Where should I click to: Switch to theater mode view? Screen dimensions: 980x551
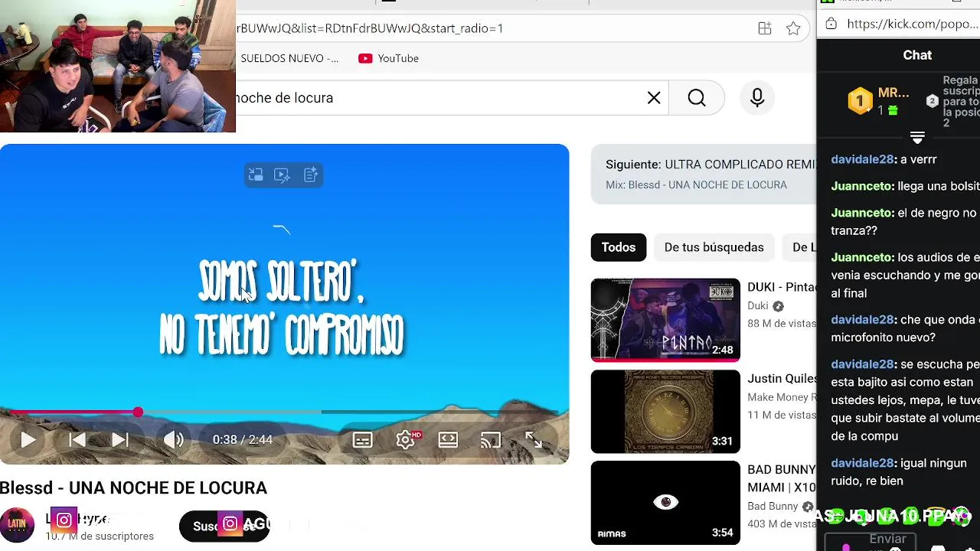[448, 440]
